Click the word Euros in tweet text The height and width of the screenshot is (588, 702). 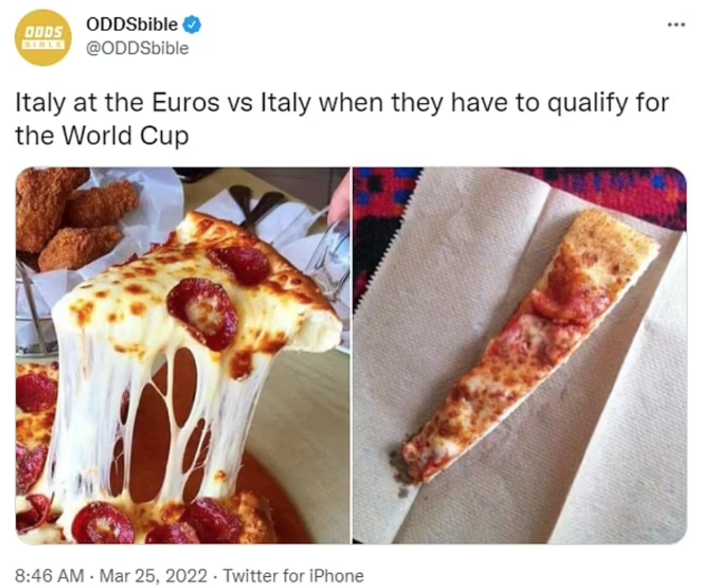point(186,102)
